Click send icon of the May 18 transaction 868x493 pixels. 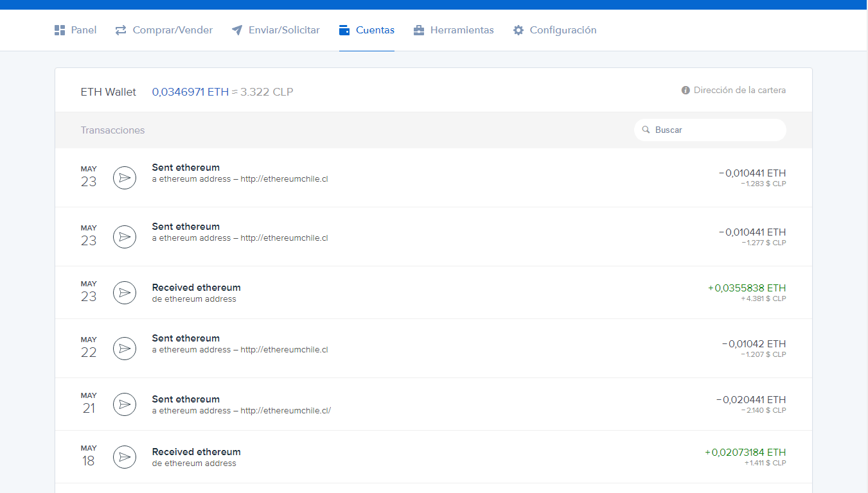pos(125,457)
